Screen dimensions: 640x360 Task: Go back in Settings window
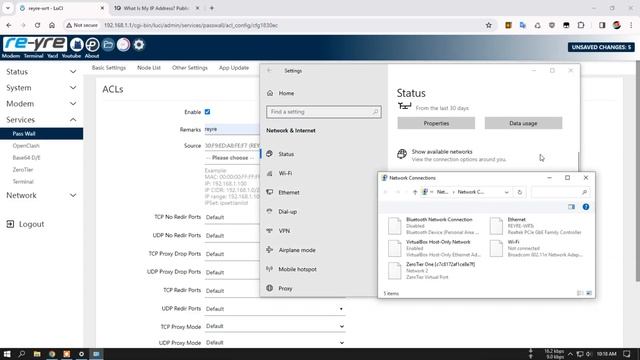[x=269, y=71]
